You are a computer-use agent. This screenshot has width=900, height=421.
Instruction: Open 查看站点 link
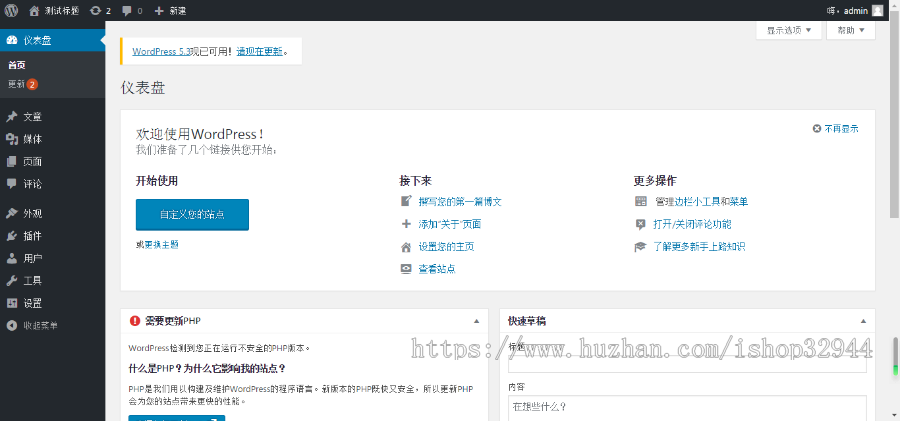pos(437,269)
